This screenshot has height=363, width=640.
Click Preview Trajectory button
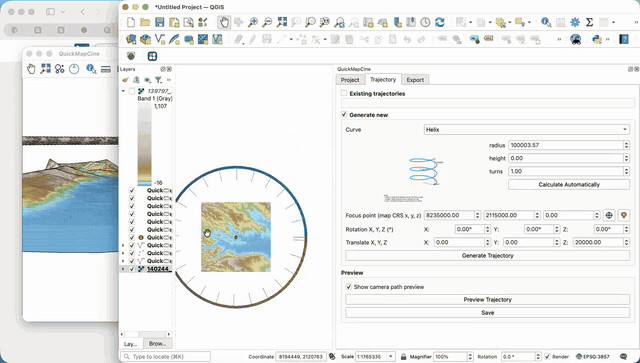click(x=487, y=299)
